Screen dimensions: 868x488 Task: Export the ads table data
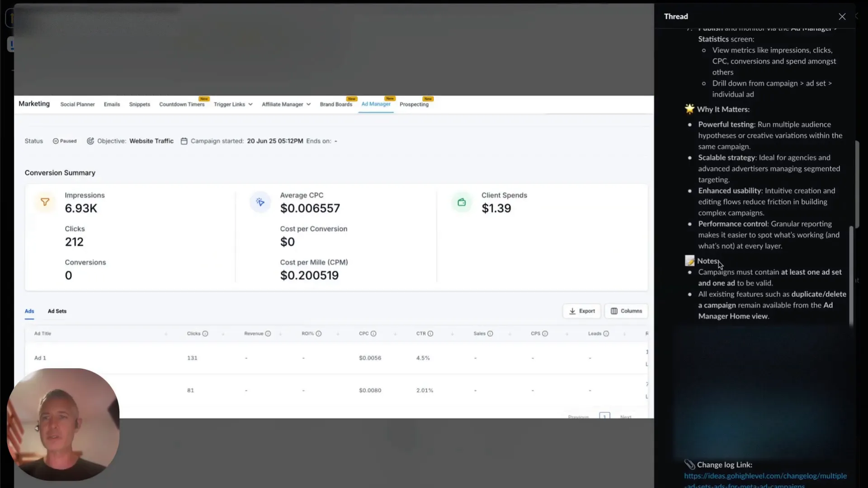582,311
